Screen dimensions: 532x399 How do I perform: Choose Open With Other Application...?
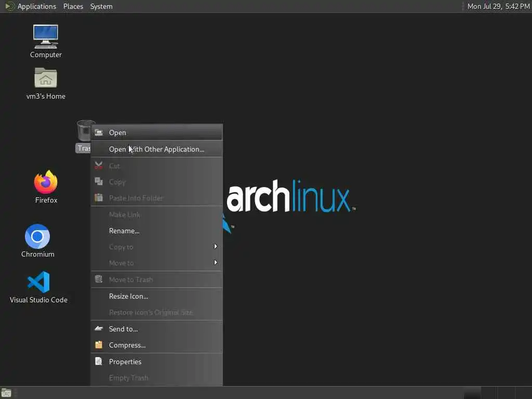(x=157, y=149)
